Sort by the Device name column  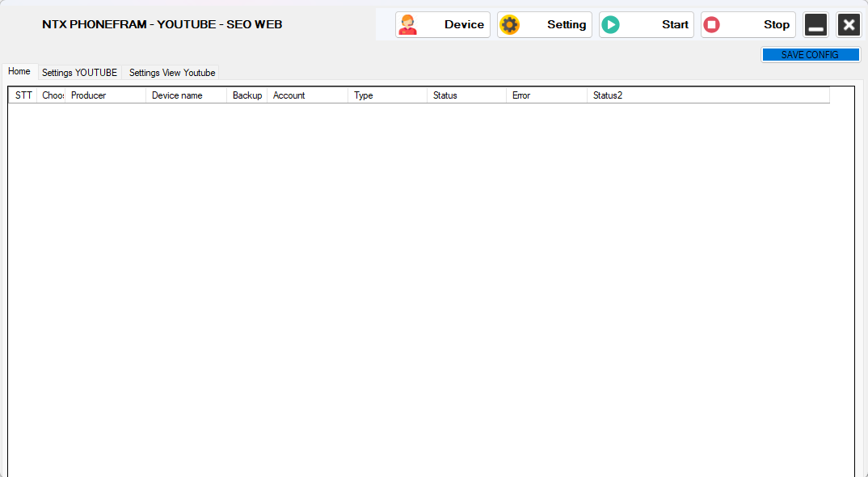click(x=186, y=95)
